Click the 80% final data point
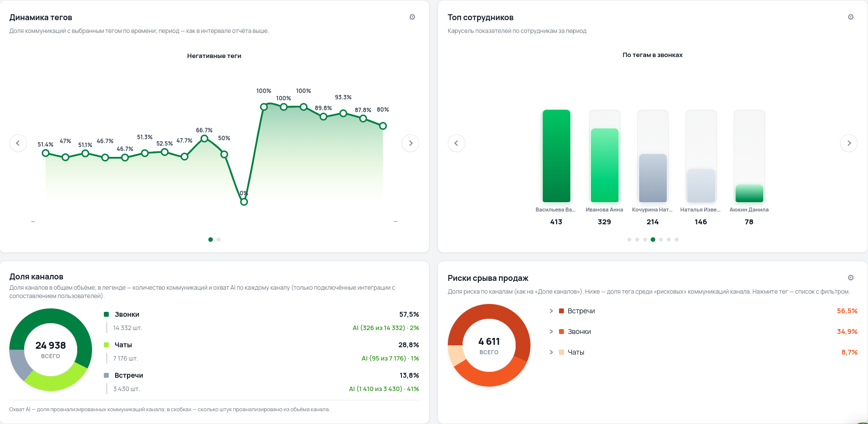Image resolution: width=868 pixels, height=424 pixels. coord(383,126)
